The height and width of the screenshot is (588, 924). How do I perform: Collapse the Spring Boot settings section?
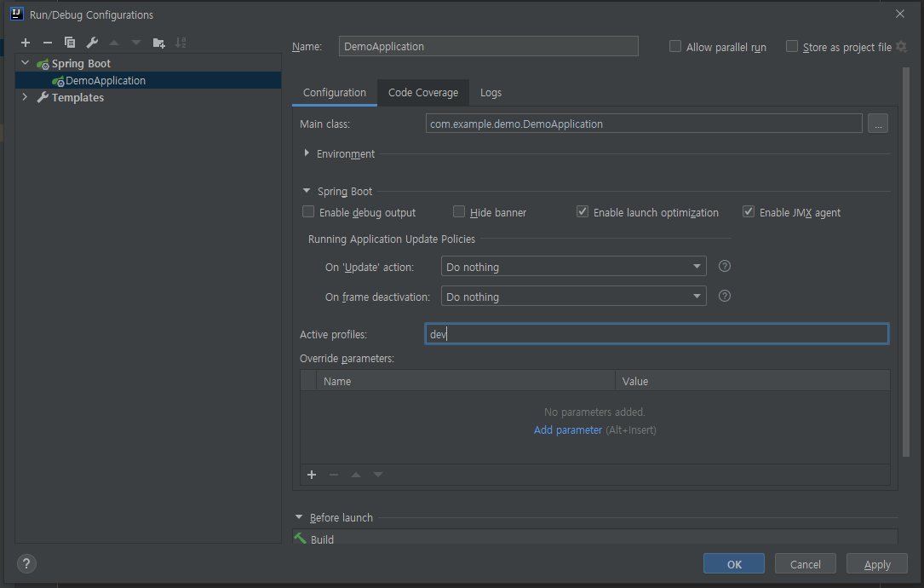coord(307,191)
